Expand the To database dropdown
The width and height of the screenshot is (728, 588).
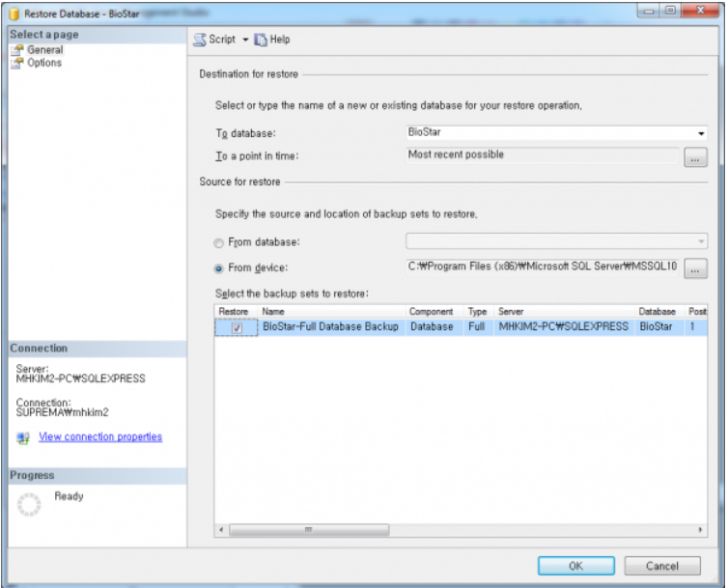pos(701,134)
